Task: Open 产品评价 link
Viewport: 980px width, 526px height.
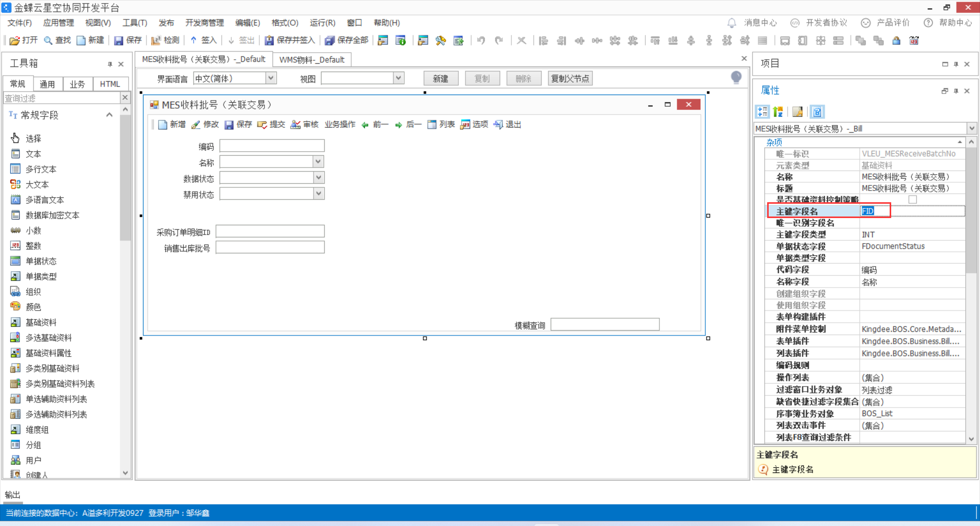Action: [x=885, y=22]
